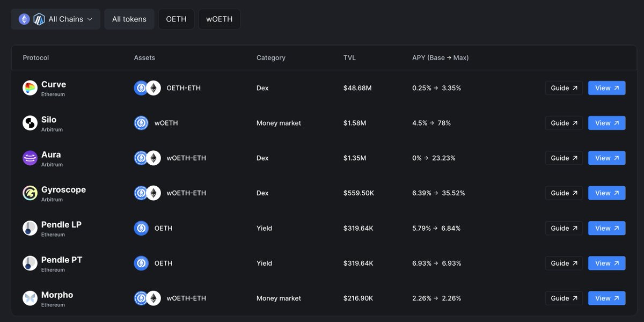
Task: Click the TVL column header
Action: pyautogui.click(x=349, y=57)
